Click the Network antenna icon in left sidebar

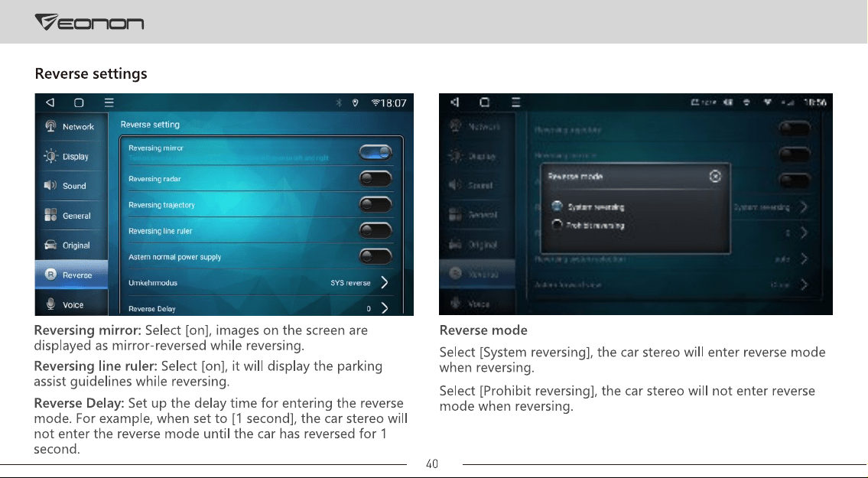[50, 126]
